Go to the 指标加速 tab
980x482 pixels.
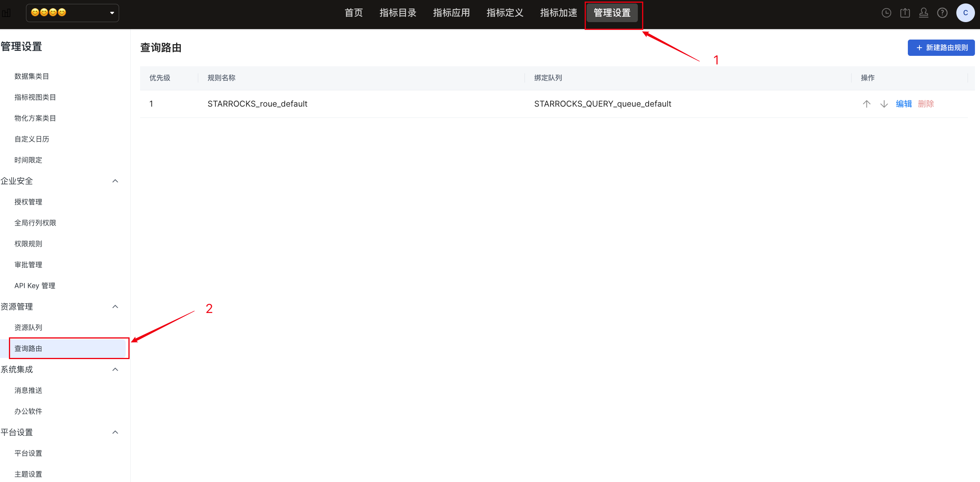pyautogui.click(x=558, y=13)
